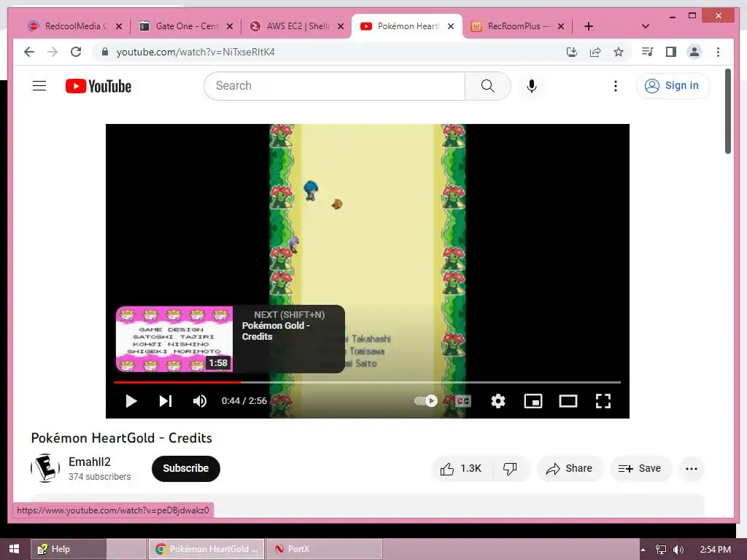Toggle autoplay switch

pyautogui.click(x=426, y=401)
